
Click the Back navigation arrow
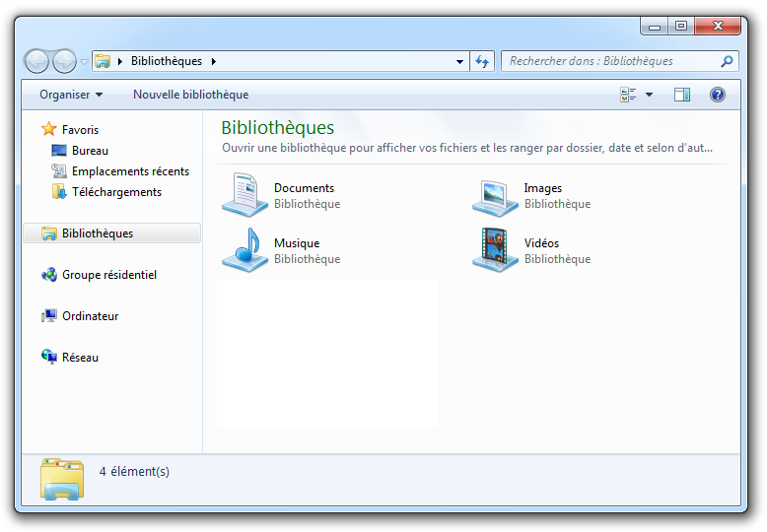tap(36, 62)
